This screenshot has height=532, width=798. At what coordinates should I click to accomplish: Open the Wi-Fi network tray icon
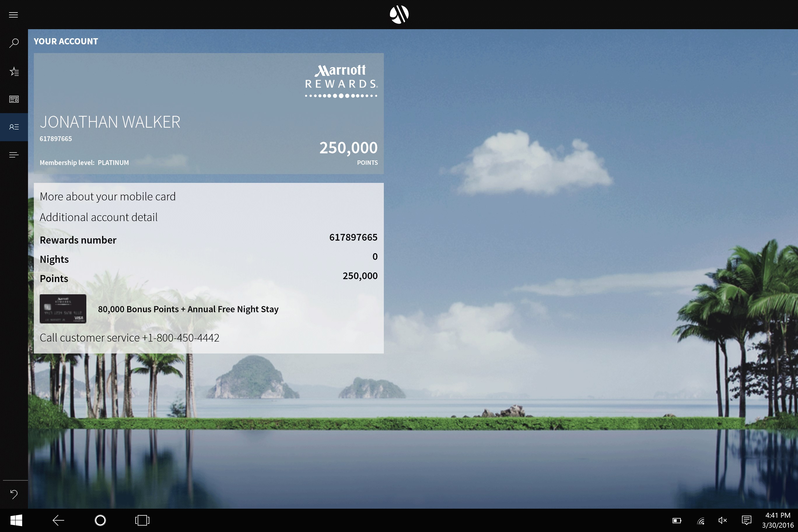[701, 520]
